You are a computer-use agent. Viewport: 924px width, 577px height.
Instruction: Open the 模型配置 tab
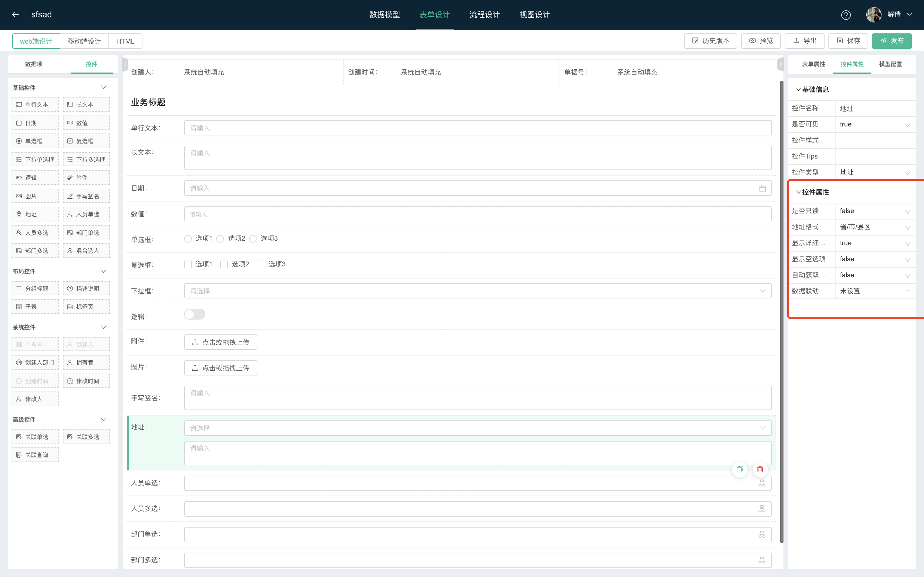tap(890, 64)
